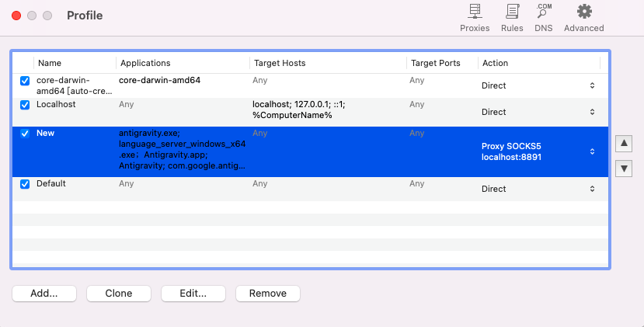Uncheck the core-darwin-amd64 rule checkbox

point(25,81)
